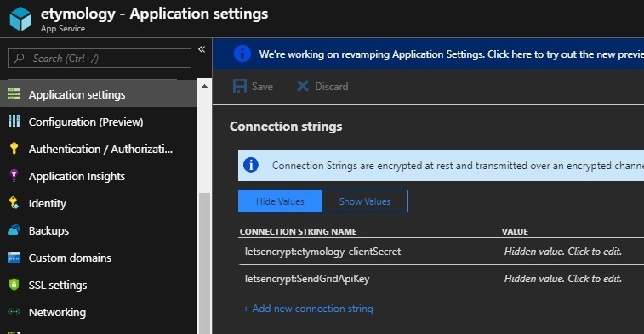Click the Configuration (Preview) bars icon
Viewport: 644px width, 334px height.
click(14, 122)
